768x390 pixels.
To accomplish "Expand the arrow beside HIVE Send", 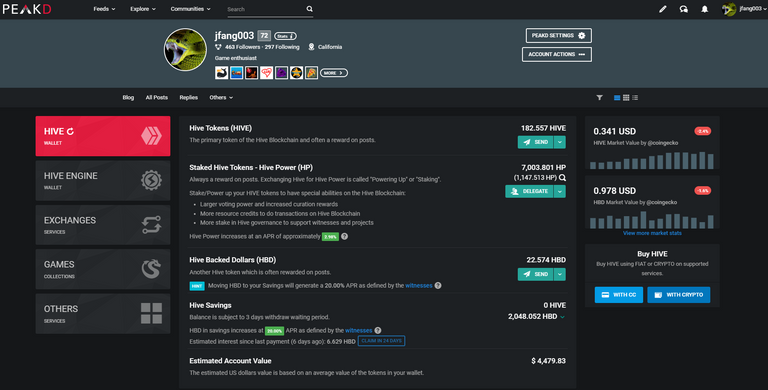I will tap(560, 142).
